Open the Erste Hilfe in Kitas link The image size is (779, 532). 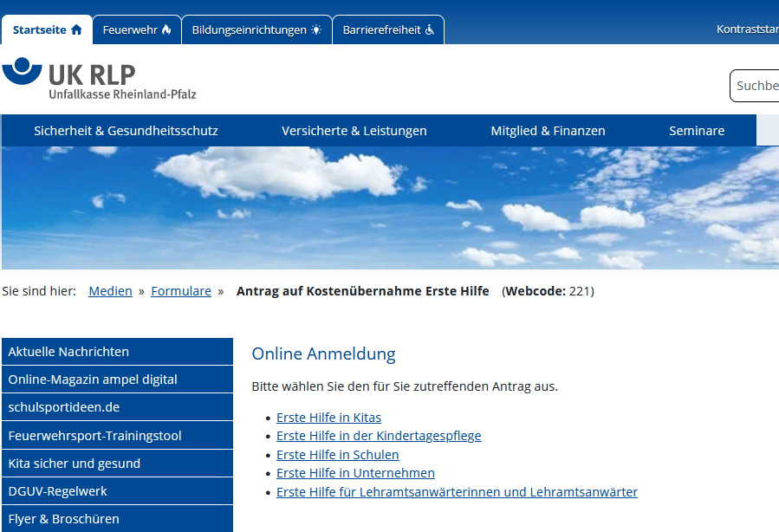(328, 418)
